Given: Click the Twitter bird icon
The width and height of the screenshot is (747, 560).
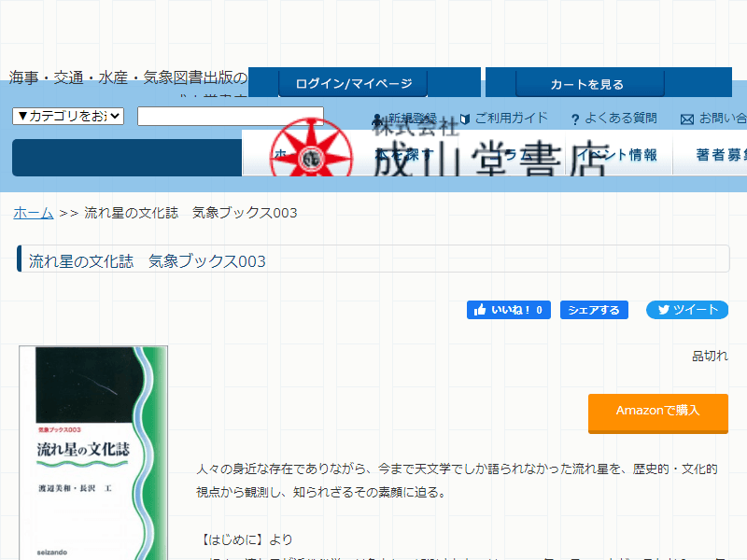Looking at the screenshot, I should coord(664,310).
